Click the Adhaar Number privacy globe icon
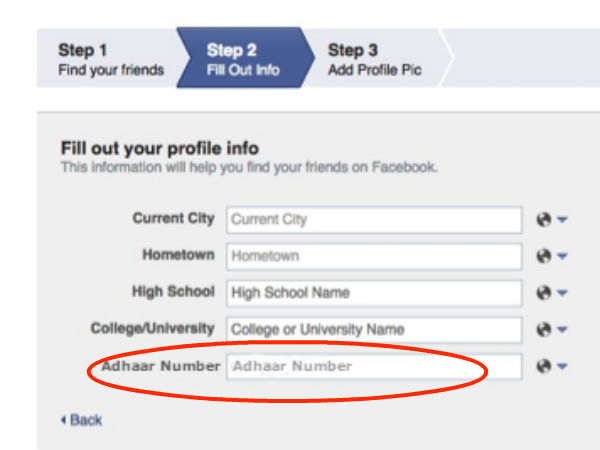 (x=544, y=367)
